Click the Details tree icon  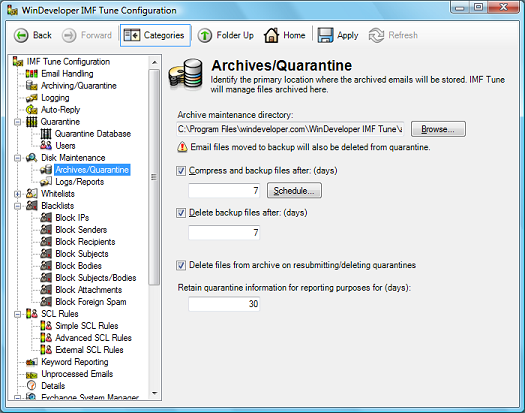point(32,386)
